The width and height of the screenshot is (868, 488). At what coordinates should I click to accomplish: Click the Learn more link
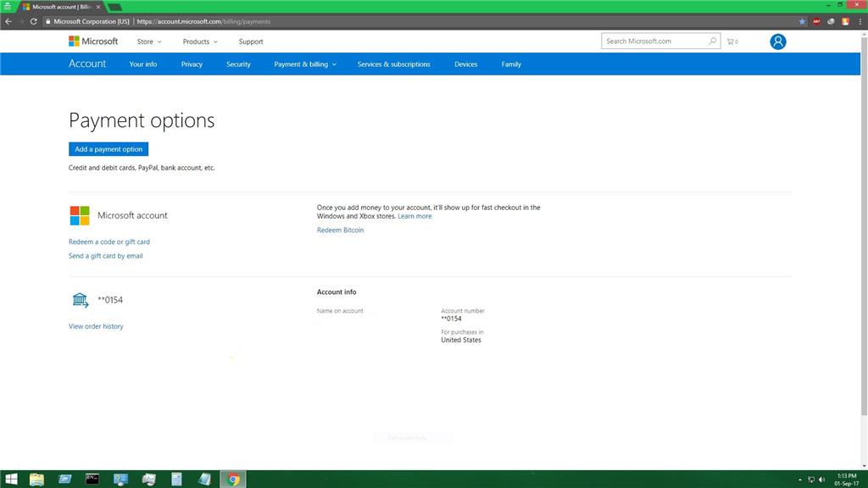415,216
